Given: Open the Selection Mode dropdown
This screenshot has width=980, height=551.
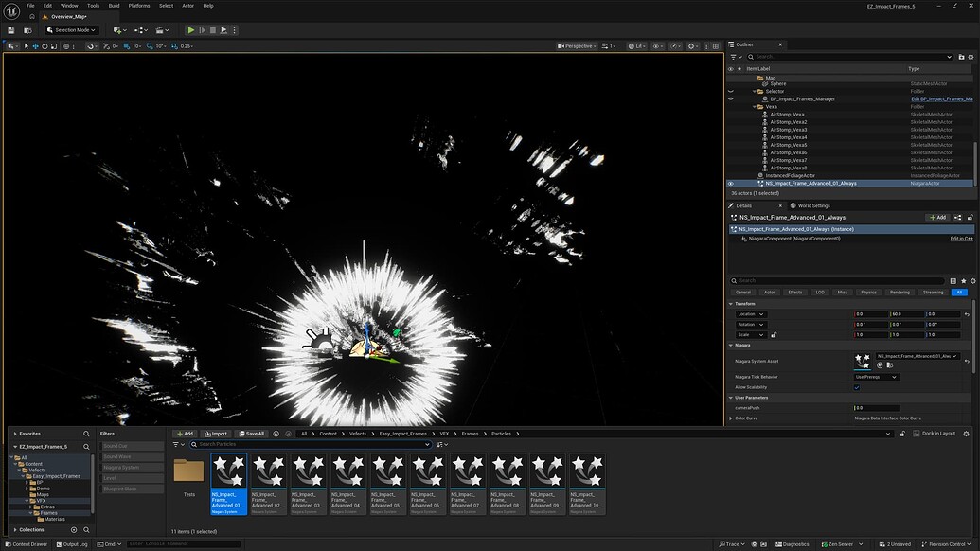Looking at the screenshot, I should [x=72, y=30].
